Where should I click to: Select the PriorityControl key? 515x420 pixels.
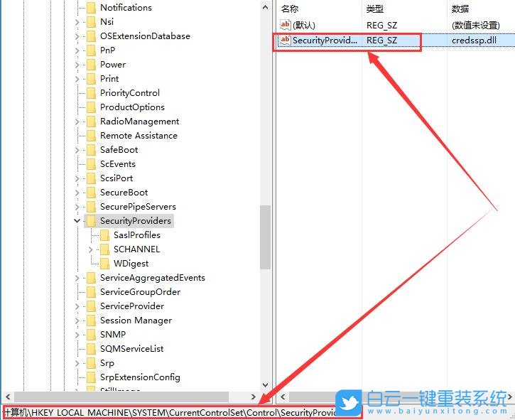(130, 93)
